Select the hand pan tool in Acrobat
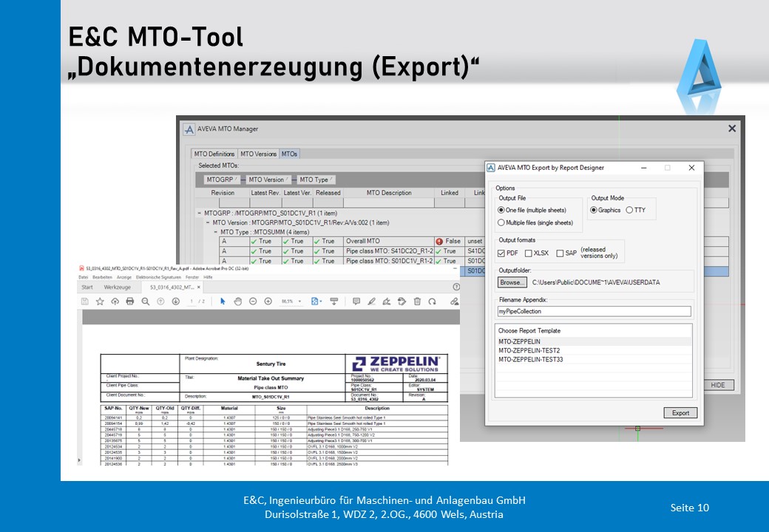Image resolution: width=769 pixels, height=532 pixels. [237, 301]
